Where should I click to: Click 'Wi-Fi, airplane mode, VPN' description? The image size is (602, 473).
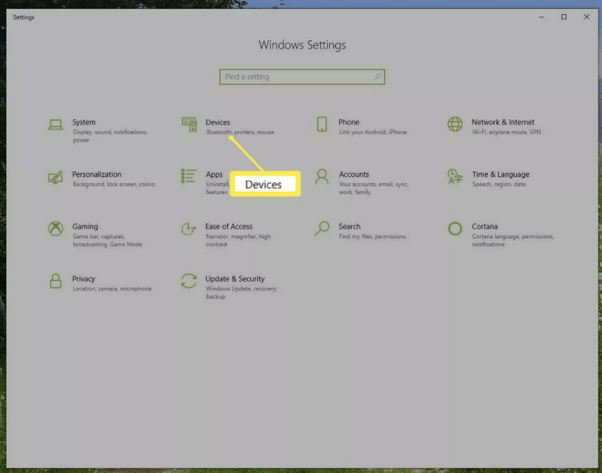click(x=506, y=132)
